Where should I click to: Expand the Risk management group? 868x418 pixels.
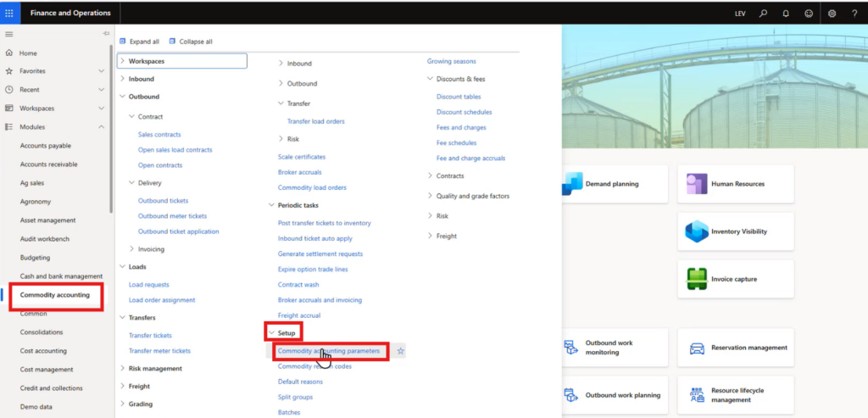click(122, 369)
